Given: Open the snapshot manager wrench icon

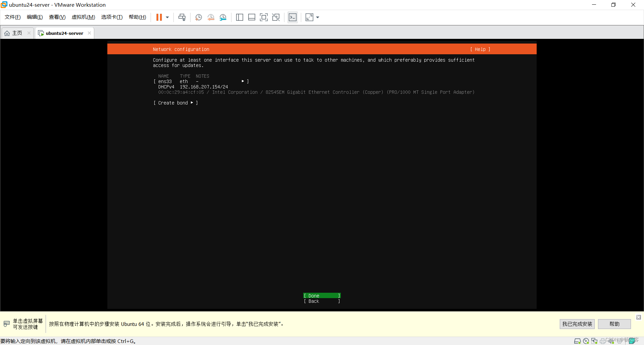Looking at the screenshot, I should (223, 17).
